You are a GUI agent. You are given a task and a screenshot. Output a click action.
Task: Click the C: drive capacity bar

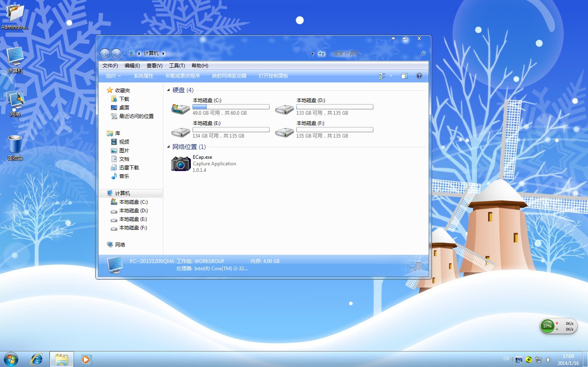(231, 107)
